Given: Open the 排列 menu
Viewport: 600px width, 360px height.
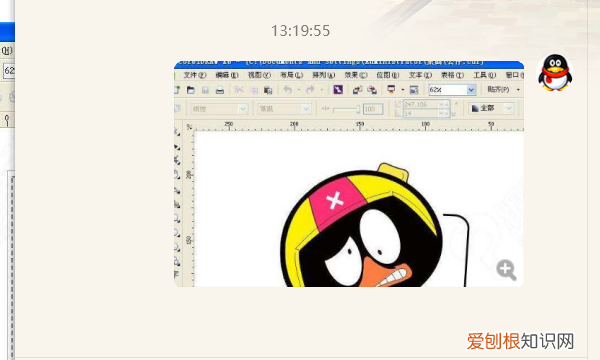Looking at the screenshot, I should tap(323, 75).
